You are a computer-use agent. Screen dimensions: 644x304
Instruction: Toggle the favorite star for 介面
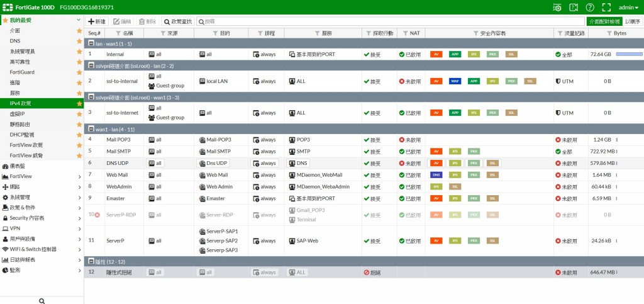click(79, 31)
